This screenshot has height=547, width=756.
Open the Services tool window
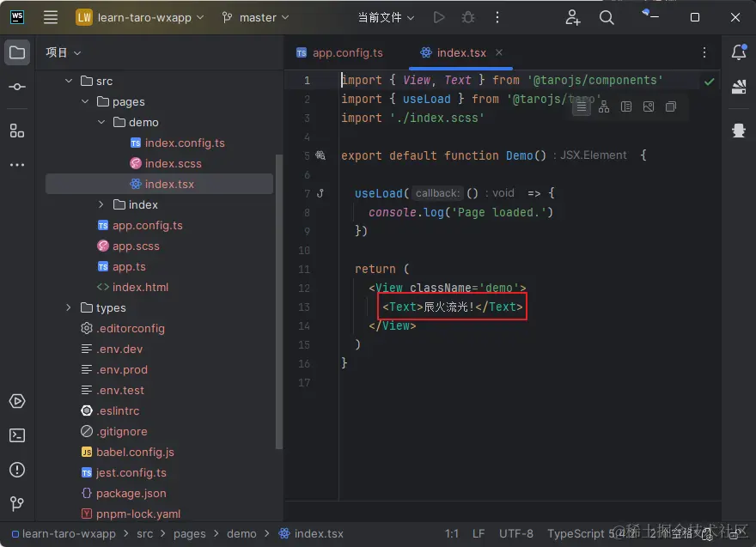(x=17, y=401)
